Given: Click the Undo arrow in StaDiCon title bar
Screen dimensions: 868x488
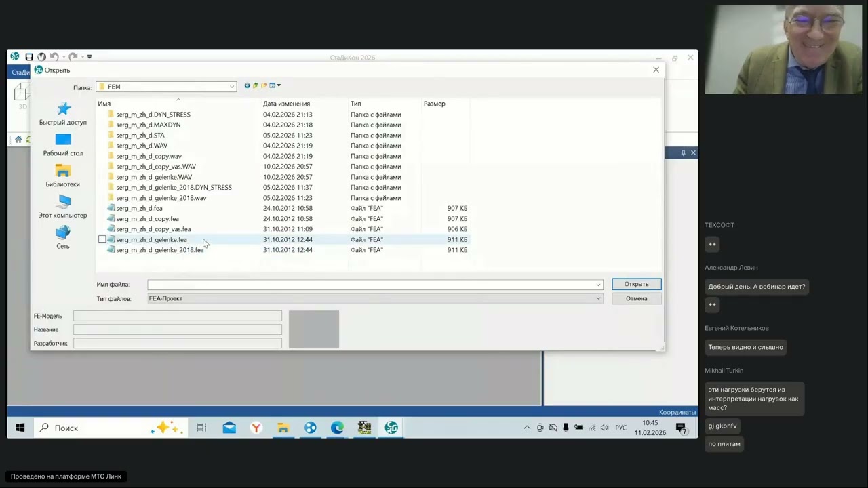Looking at the screenshot, I should pyautogui.click(x=54, y=57).
